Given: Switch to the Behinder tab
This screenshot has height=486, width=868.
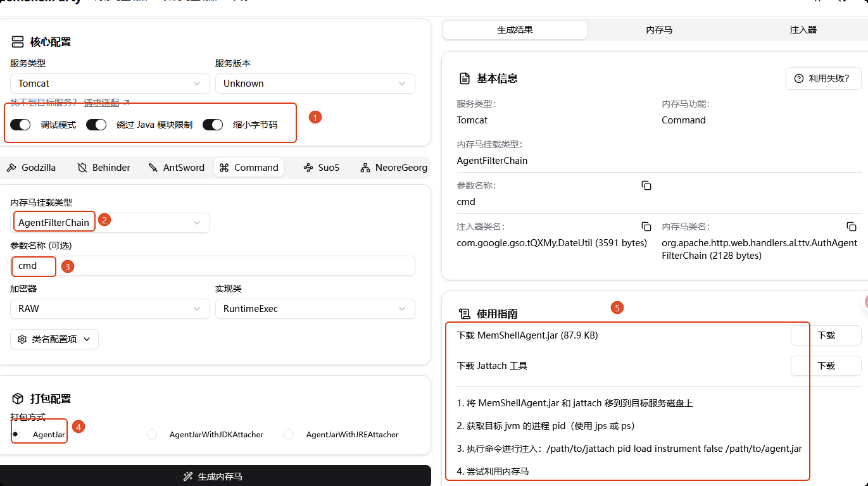Looking at the screenshot, I should [104, 168].
